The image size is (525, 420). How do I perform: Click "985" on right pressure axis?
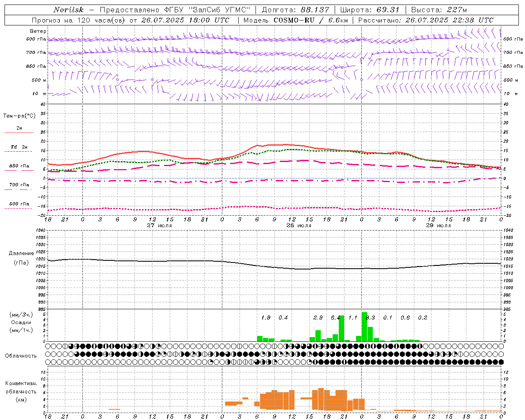coord(508,309)
